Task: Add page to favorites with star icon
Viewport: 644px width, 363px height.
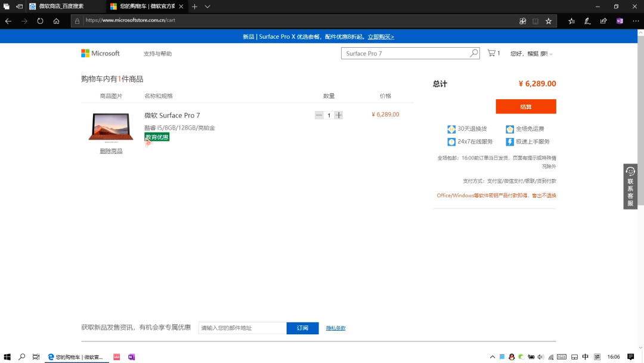Action: pos(549,21)
